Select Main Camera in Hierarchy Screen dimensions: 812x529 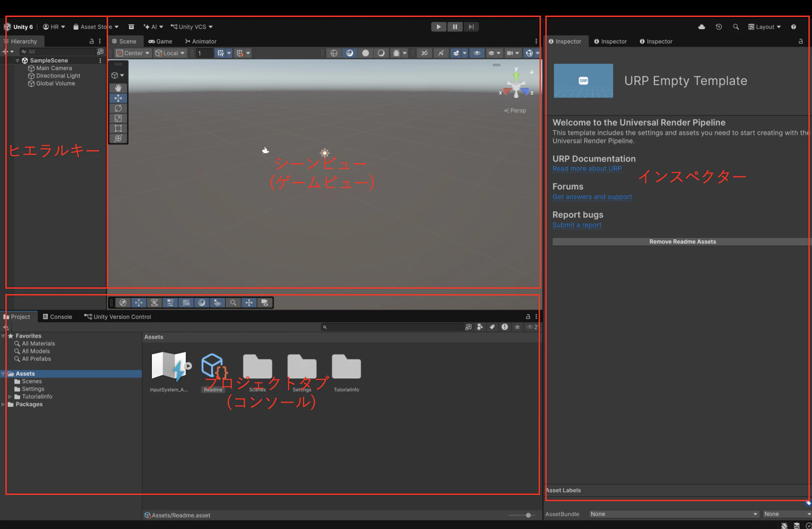pyautogui.click(x=54, y=68)
